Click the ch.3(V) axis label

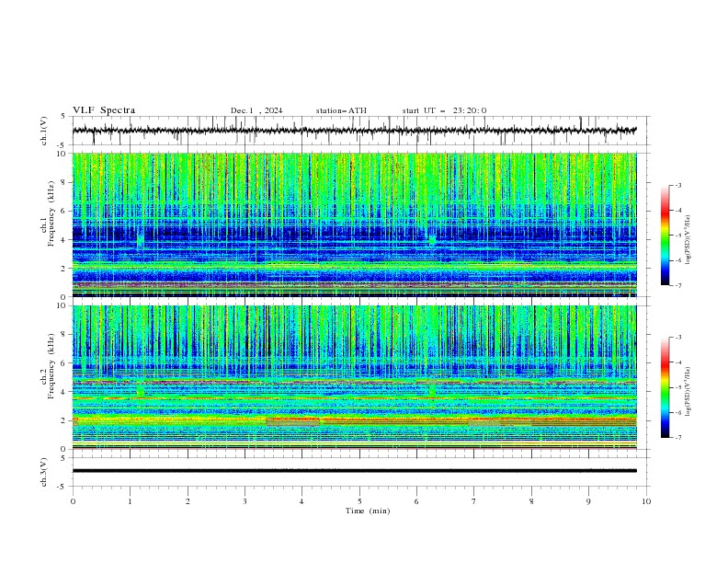pyautogui.click(x=44, y=472)
